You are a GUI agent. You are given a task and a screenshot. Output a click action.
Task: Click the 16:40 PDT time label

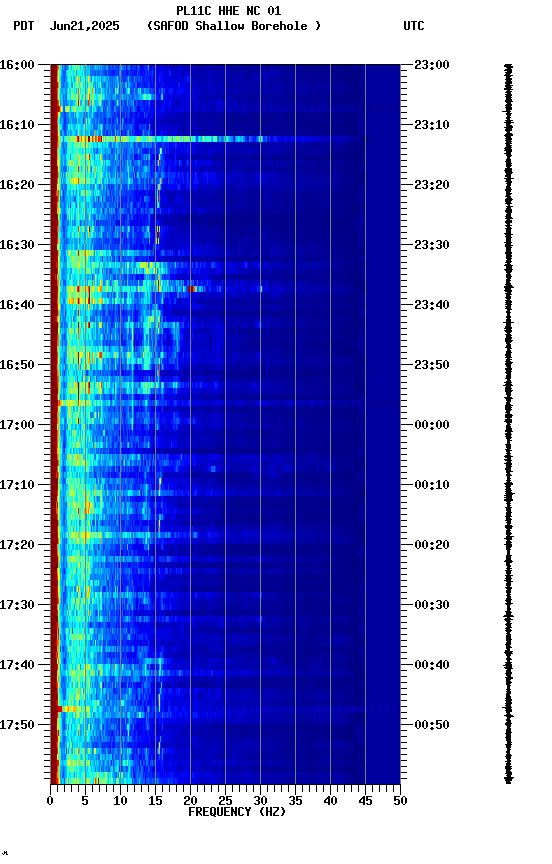tap(17, 305)
